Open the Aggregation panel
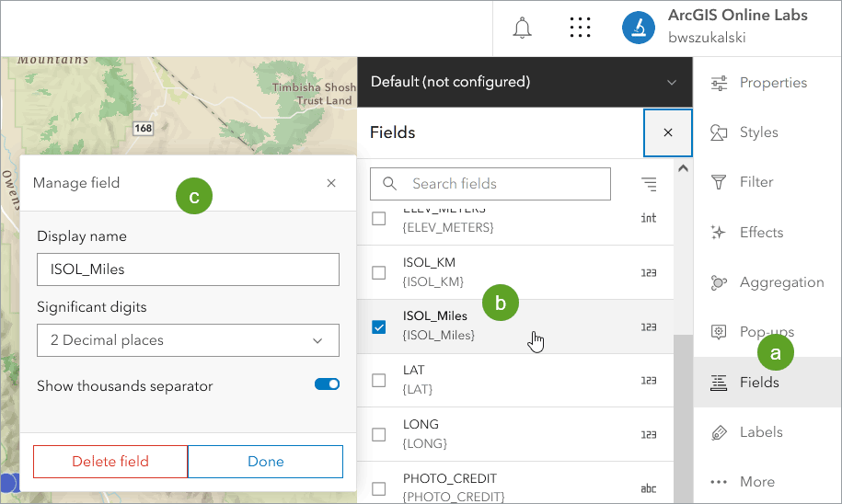The width and height of the screenshot is (842, 504). (767, 282)
